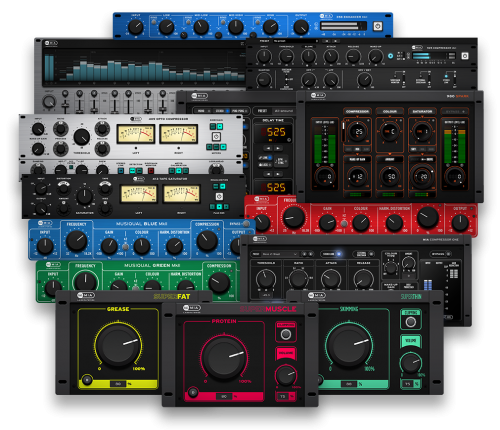Toggle the Bypass switch on Compressor One
The height and width of the screenshot is (430, 500).
tap(440, 254)
